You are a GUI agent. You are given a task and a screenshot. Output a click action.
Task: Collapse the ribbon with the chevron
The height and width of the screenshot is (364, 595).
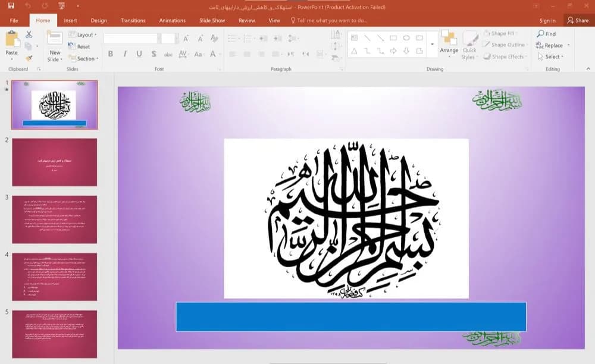pyautogui.click(x=588, y=68)
